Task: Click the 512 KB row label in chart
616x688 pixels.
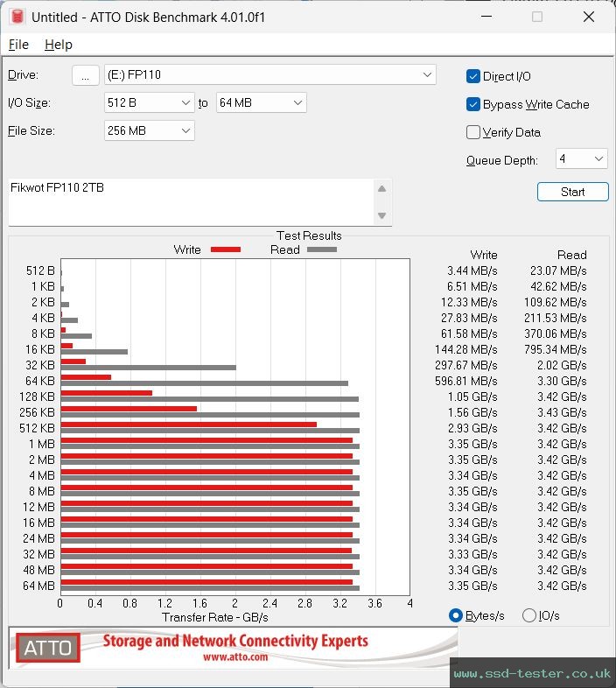Action: pos(37,428)
